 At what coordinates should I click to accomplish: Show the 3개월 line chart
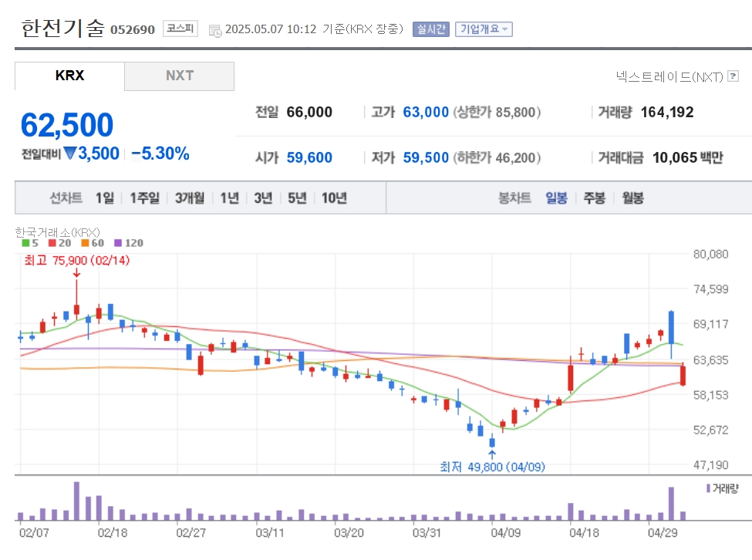click(190, 197)
